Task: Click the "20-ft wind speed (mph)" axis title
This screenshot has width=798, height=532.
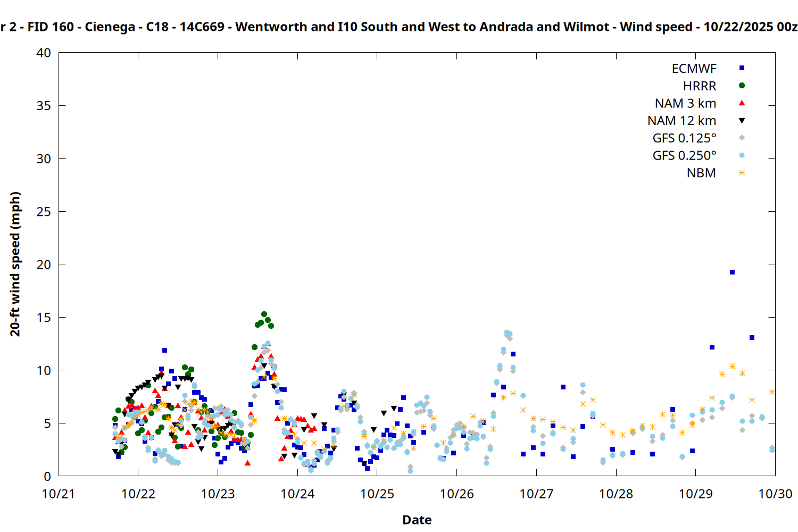Action: [15, 264]
